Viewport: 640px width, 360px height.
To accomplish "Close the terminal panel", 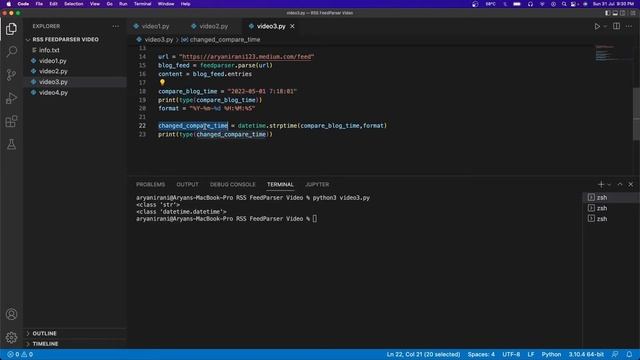I will click(631, 184).
